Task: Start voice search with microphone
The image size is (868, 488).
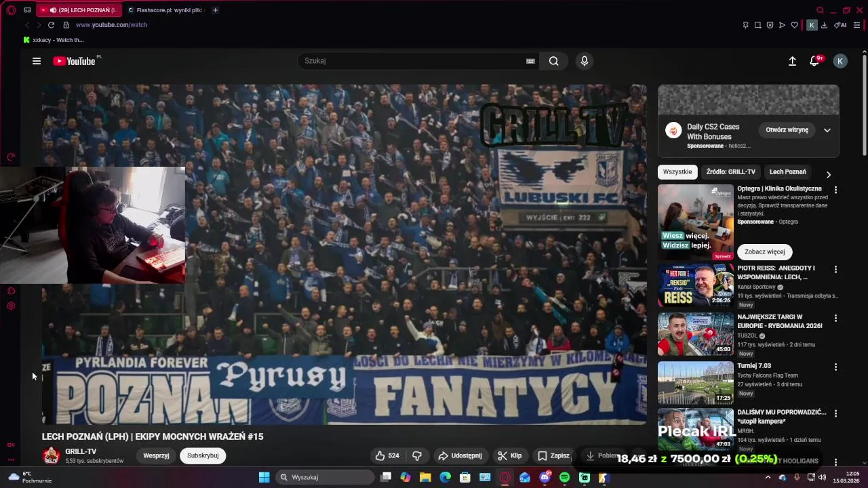Action: (585, 61)
